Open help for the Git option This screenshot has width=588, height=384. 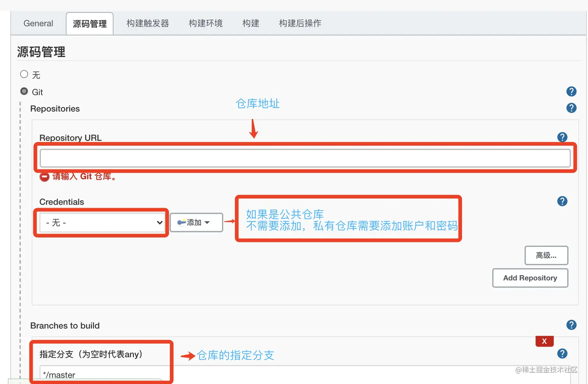click(x=571, y=91)
